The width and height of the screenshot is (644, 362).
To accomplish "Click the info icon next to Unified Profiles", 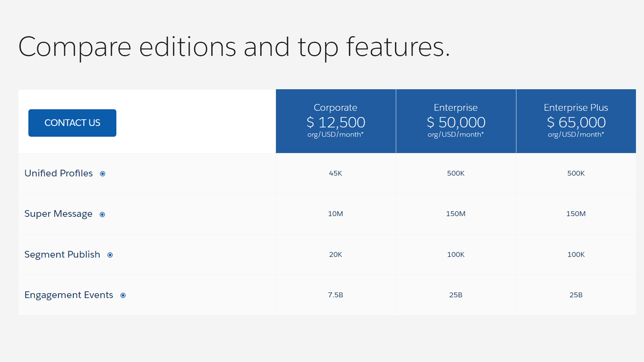I will pos(102,173).
